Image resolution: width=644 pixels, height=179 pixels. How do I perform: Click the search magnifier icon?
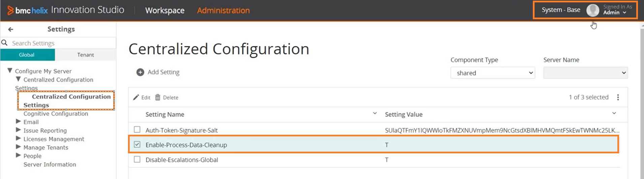4,43
